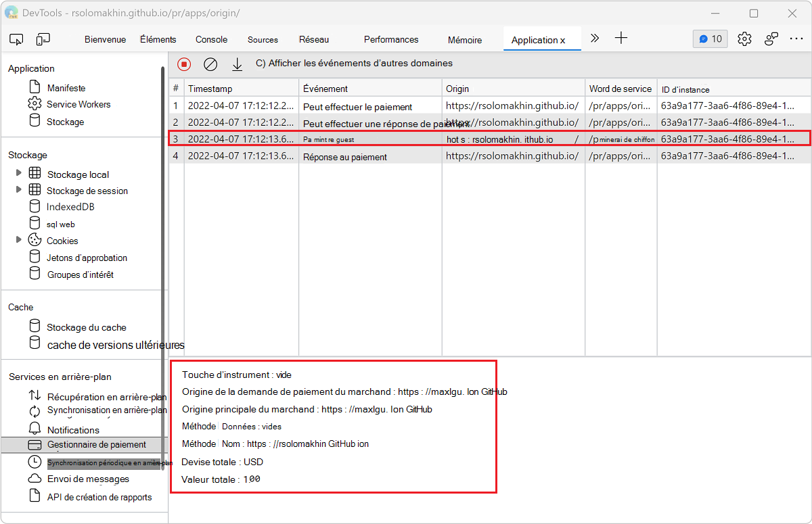The width and height of the screenshot is (812, 524).
Task: Switch to the Éléments tab
Action: [158, 39]
